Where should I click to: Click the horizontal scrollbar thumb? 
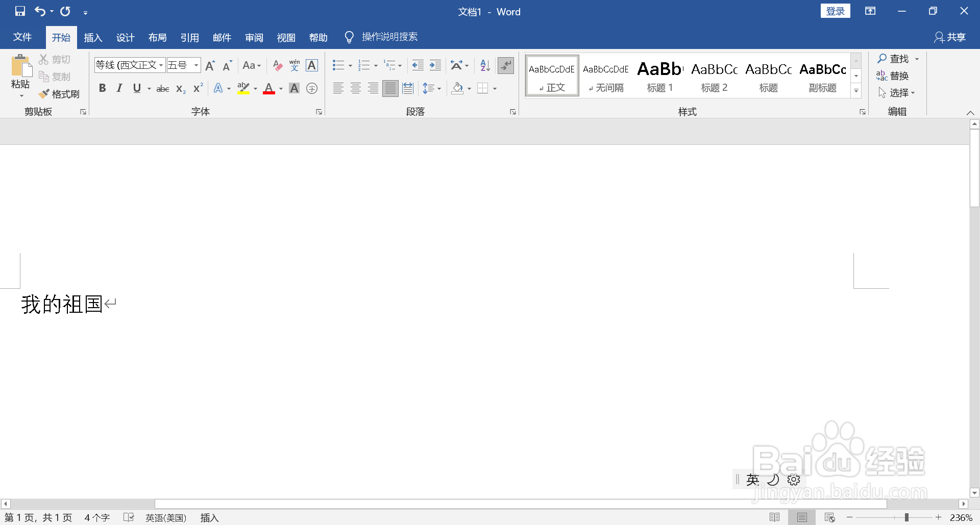point(521,504)
